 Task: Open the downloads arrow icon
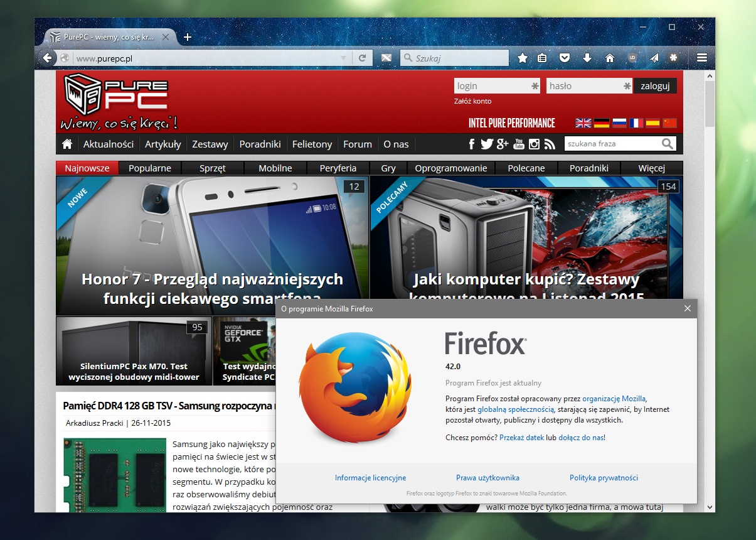[587, 58]
